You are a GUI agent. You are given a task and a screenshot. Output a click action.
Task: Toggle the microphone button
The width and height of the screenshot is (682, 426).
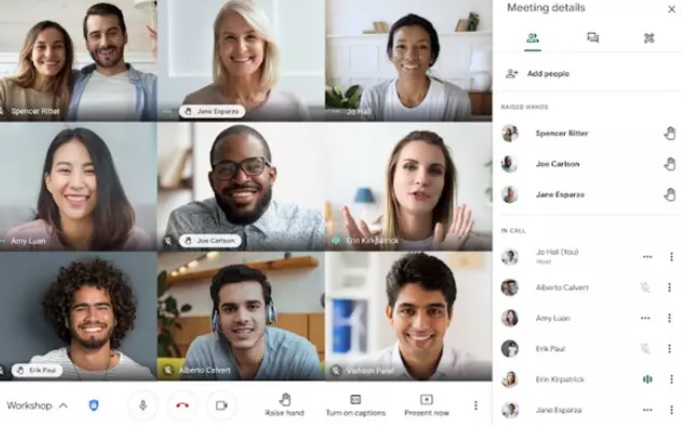(x=143, y=406)
